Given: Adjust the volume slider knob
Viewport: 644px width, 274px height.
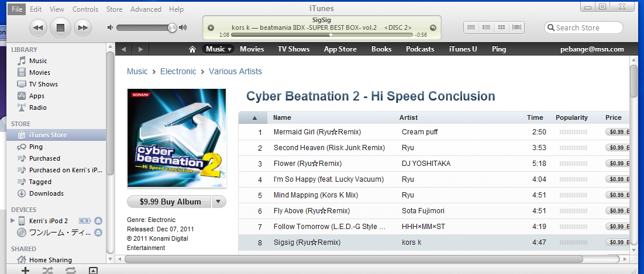Looking at the screenshot, I should pos(172,27).
